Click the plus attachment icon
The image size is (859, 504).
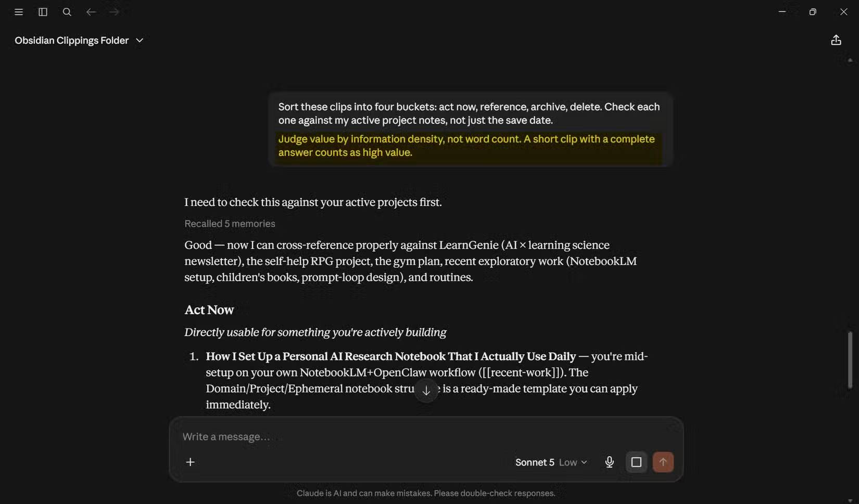click(x=191, y=462)
